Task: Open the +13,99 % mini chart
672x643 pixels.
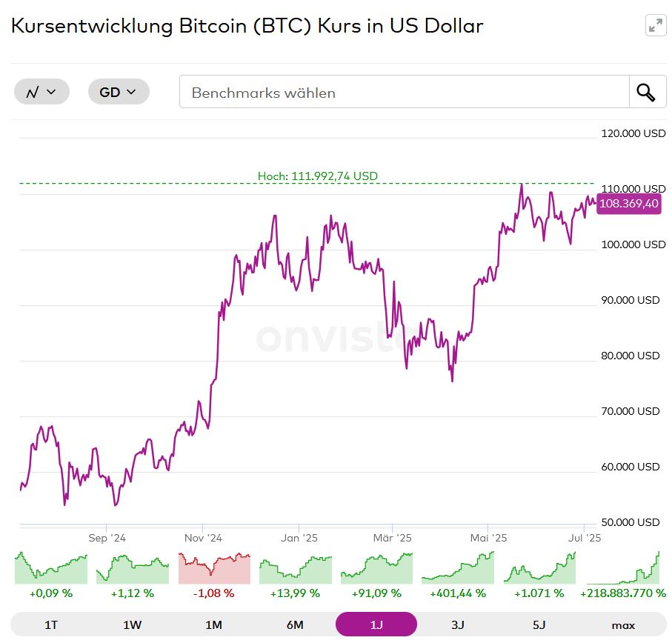Action: pos(295,568)
